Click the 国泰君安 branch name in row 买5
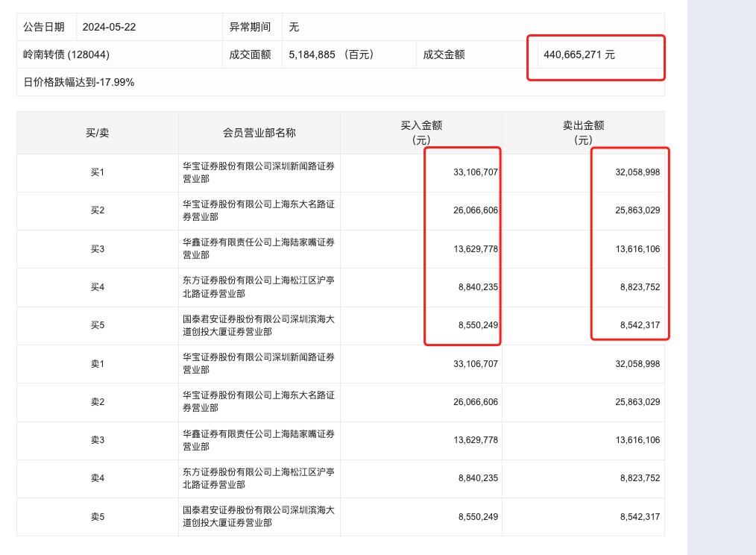The image size is (756, 555). pyautogui.click(x=258, y=325)
